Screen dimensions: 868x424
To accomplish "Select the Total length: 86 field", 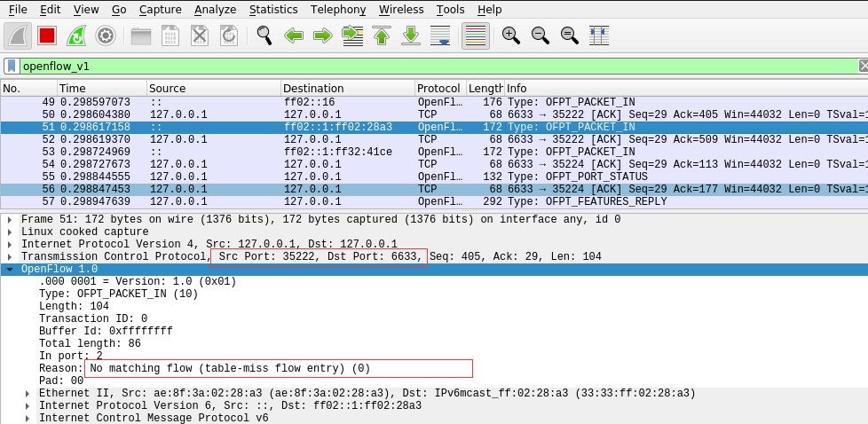I will point(90,343).
